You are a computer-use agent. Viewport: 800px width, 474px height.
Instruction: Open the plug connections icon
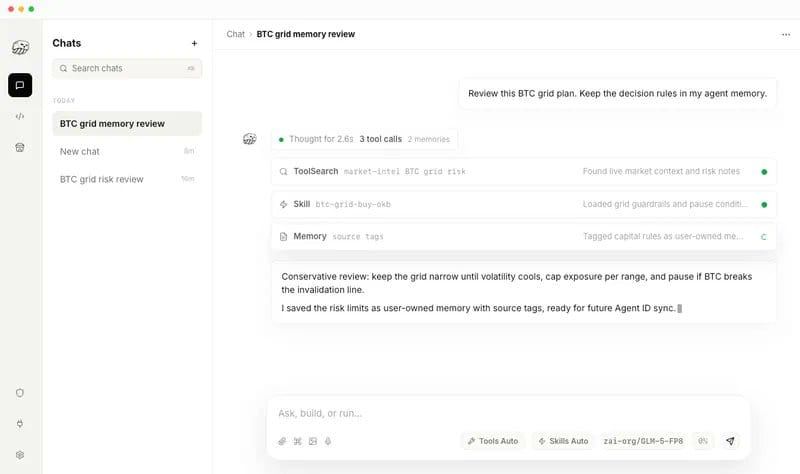20,424
